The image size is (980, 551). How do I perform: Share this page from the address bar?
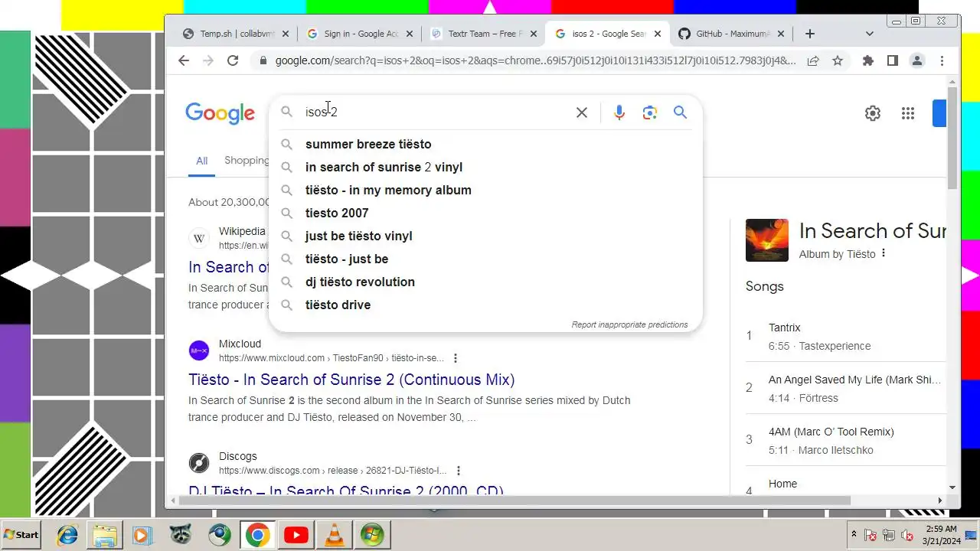[x=813, y=60]
